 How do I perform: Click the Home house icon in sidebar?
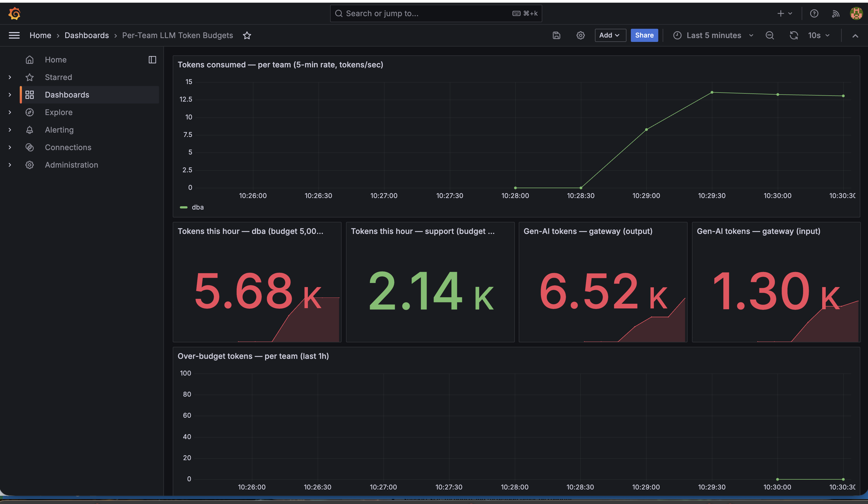[30, 59]
